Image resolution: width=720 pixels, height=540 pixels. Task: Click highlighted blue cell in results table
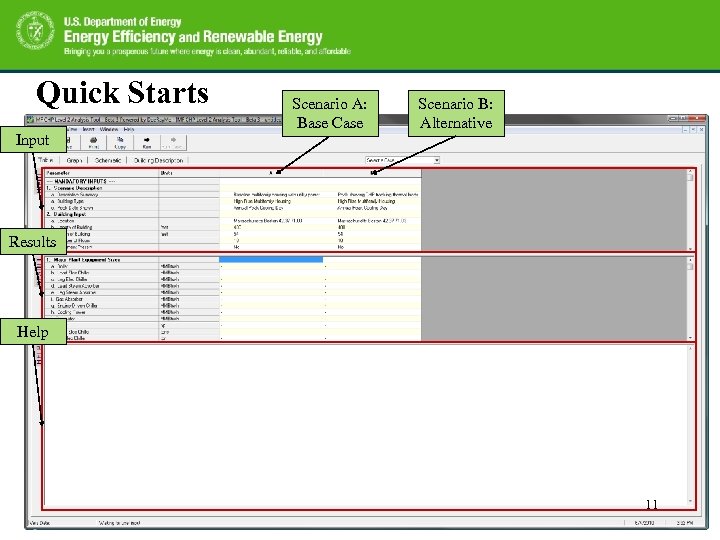point(271,259)
